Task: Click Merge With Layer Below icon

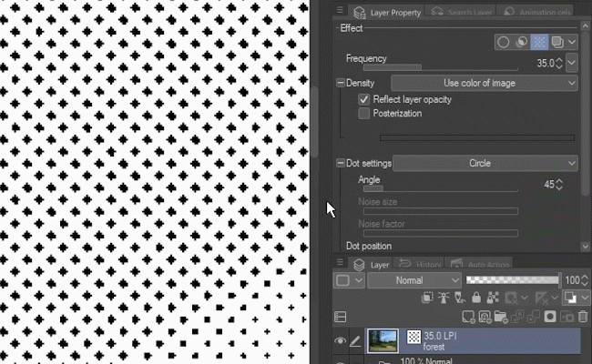Action: coord(534,317)
